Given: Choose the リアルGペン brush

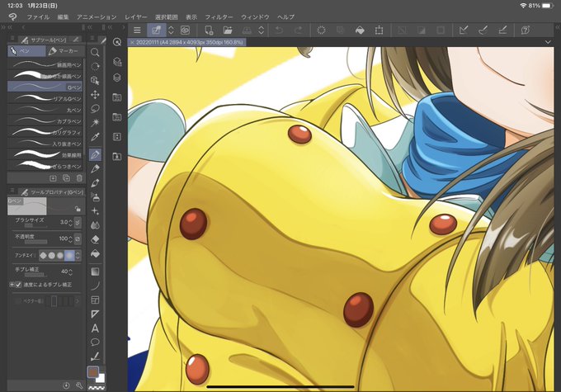Looking at the screenshot, I should [45, 98].
